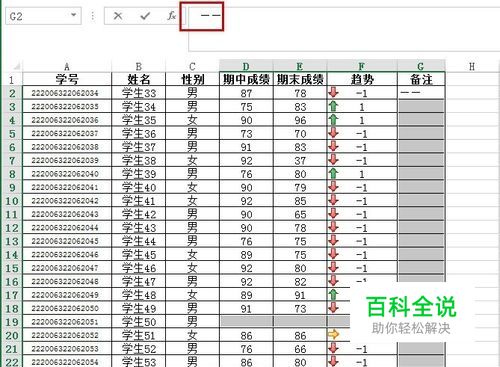Click the 学号 header cell
This screenshot has height=367, width=500.
[x=67, y=79]
